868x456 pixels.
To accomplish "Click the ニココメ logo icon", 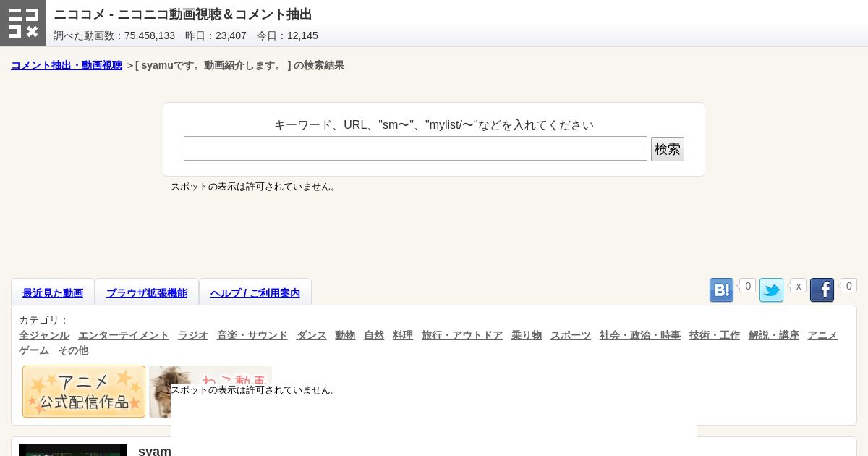I will [23, 23].
